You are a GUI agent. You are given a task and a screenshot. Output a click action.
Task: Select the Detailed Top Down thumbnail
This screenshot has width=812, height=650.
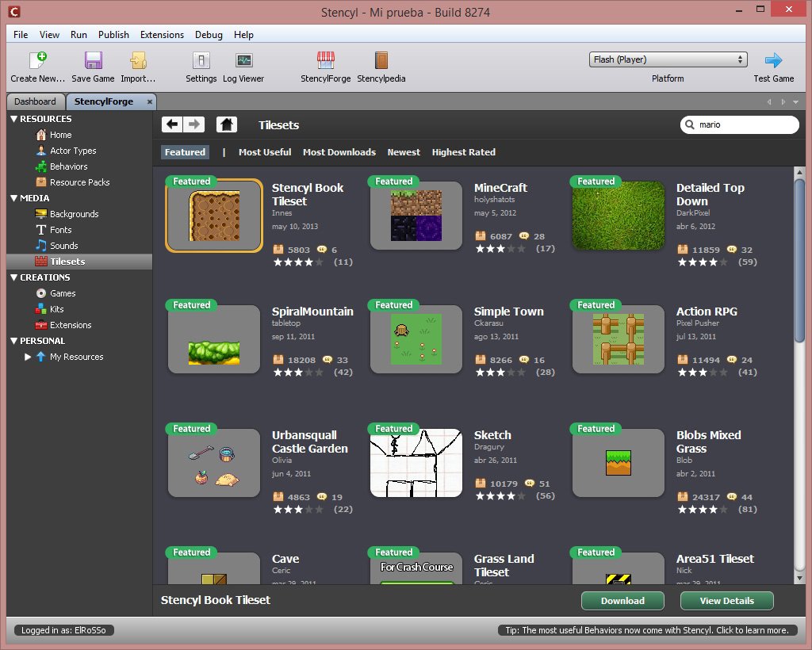(x=619, y=216)
